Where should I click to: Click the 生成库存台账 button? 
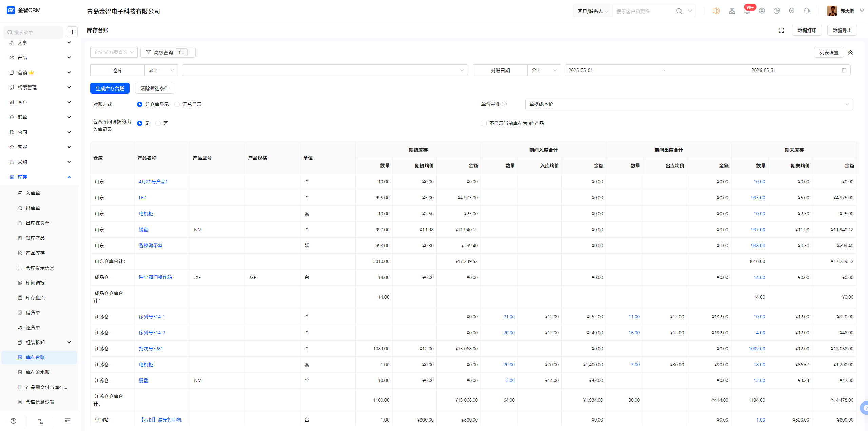coord(110,88)
